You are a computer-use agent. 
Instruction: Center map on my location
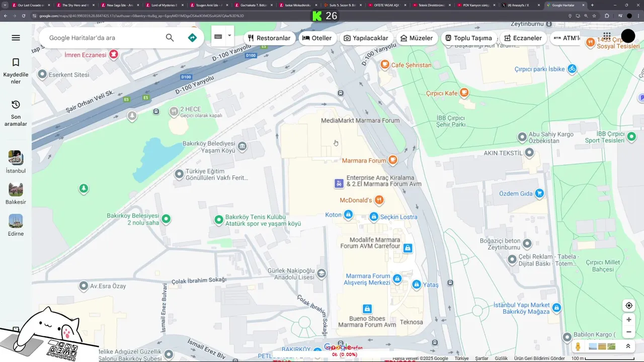pos(628,306)
